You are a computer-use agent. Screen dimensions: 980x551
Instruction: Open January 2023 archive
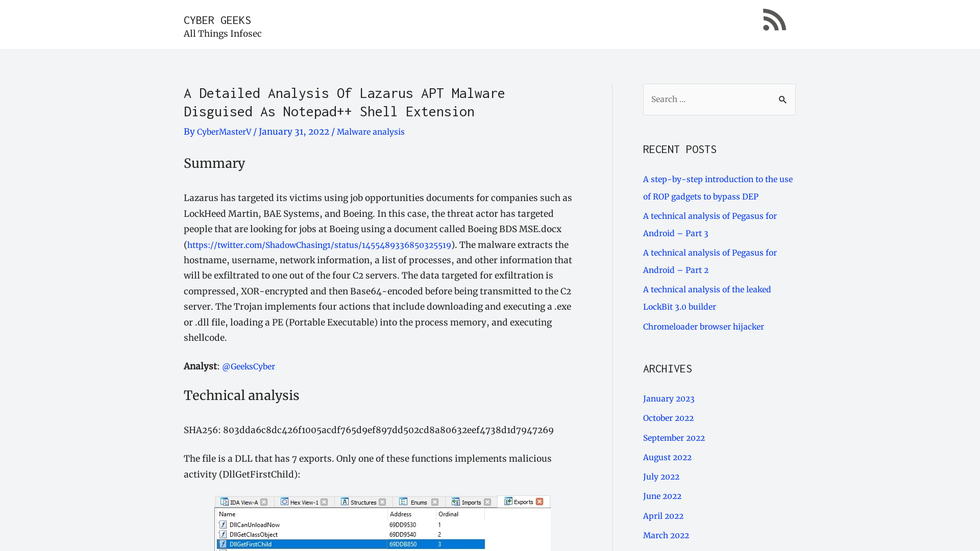tap(669, 398)
